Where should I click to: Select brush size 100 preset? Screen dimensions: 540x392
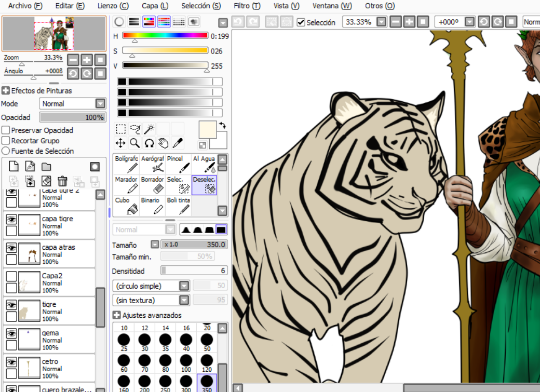click(186, 363)
